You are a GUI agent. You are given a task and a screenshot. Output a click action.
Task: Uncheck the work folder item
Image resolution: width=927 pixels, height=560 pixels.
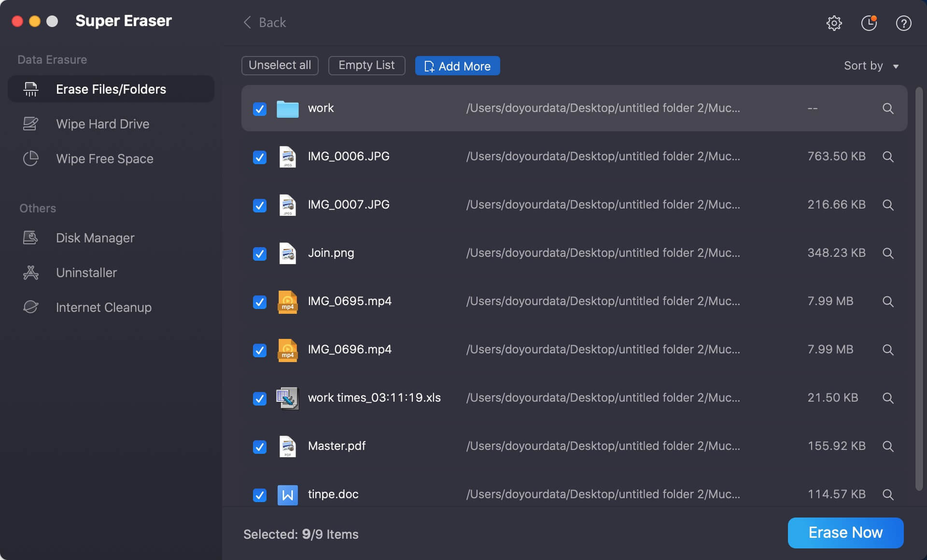point(260,107)
